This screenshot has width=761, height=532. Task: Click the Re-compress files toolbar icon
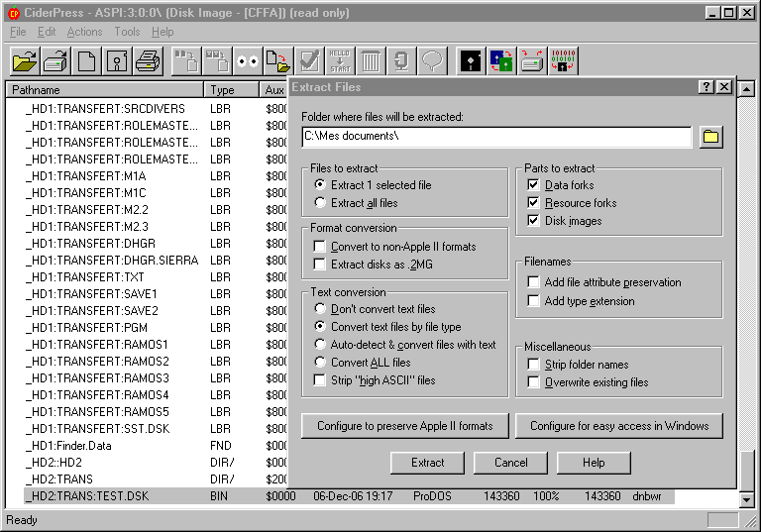tap(401, 61)
